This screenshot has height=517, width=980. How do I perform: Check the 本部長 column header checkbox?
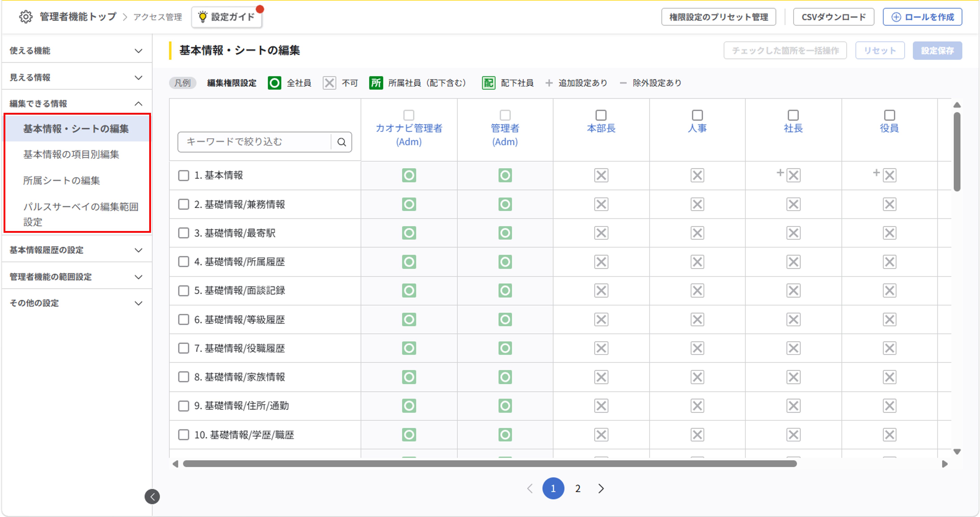(x=601, y=115)
